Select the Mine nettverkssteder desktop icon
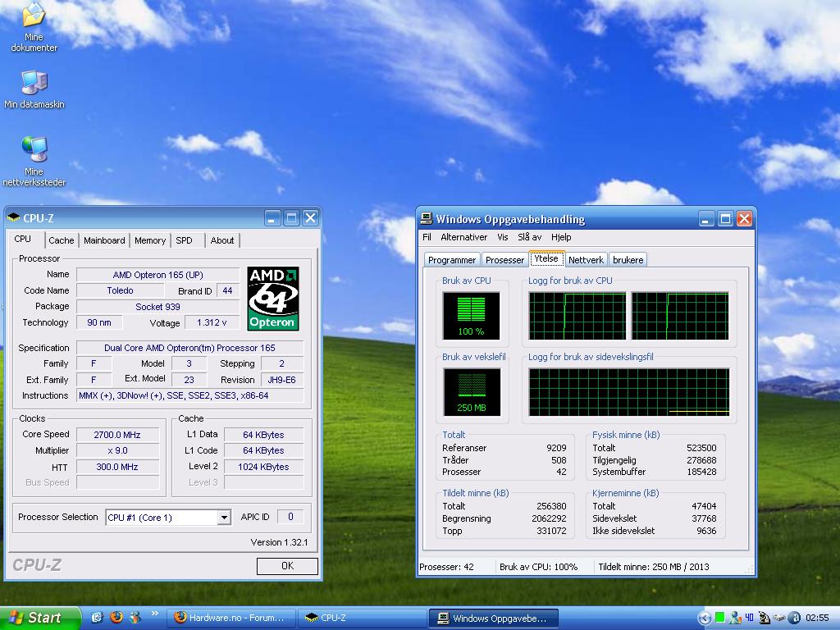 click(34, 161)
